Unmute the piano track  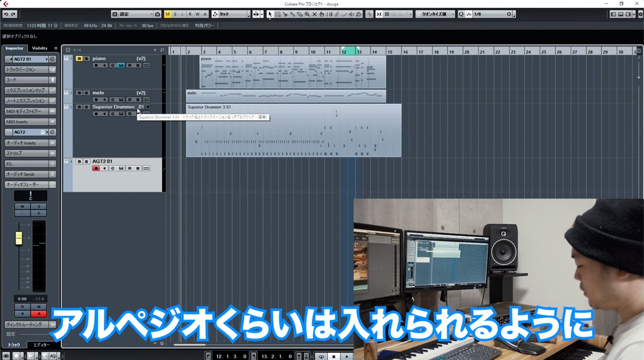(79, 59)
